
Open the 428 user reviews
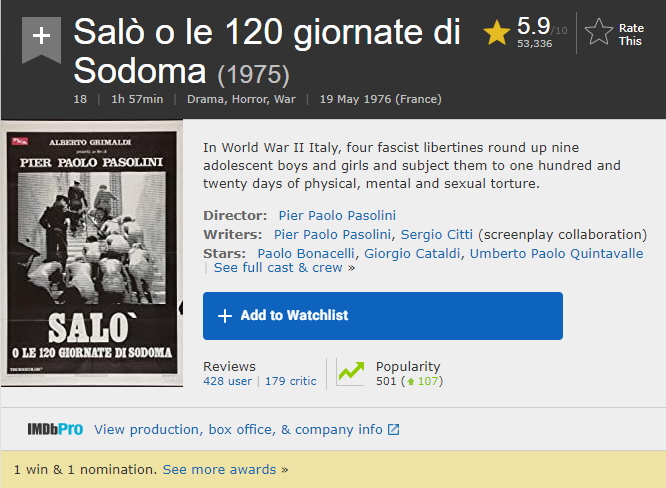point(227,381)
